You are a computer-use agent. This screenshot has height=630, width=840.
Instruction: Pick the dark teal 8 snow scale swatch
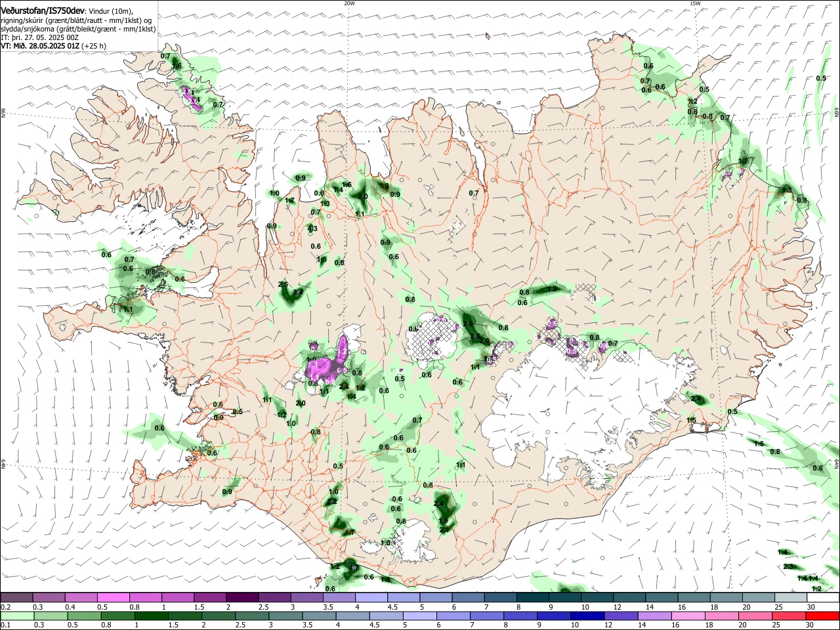point(532,597)
